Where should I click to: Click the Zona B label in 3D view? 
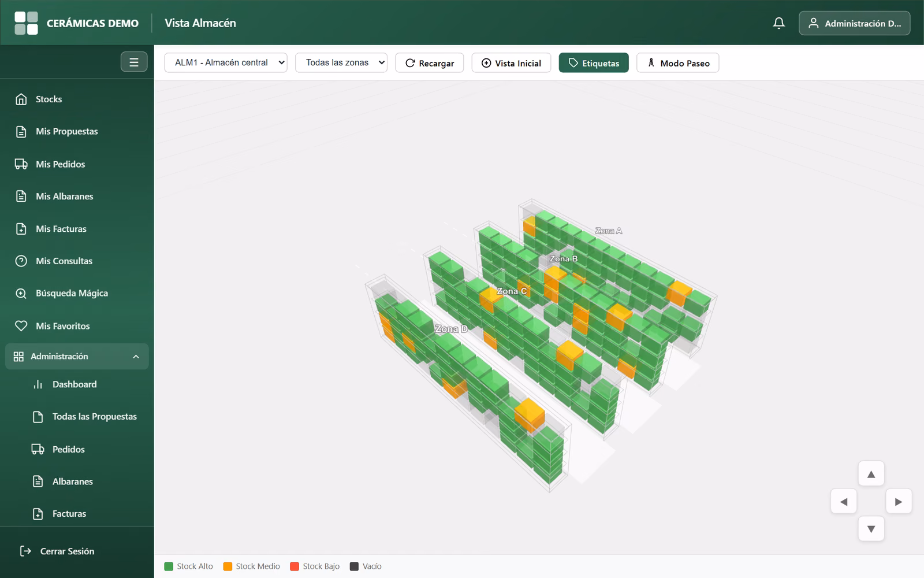[564, 259]
